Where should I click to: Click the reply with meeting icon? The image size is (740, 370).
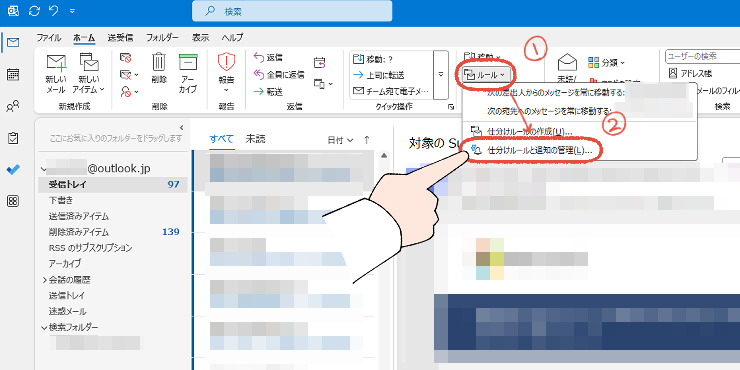(320, 62)
